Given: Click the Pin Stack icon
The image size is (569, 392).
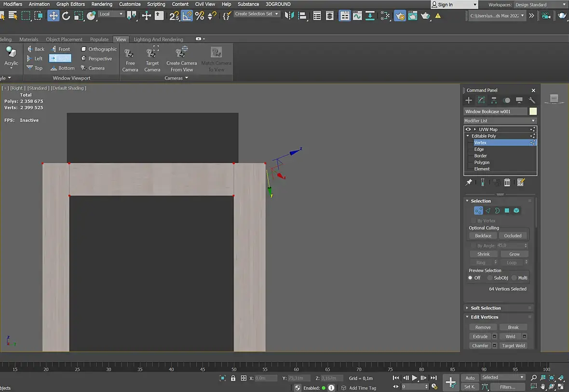Looking at the screenshot, I should click(469, 183).
